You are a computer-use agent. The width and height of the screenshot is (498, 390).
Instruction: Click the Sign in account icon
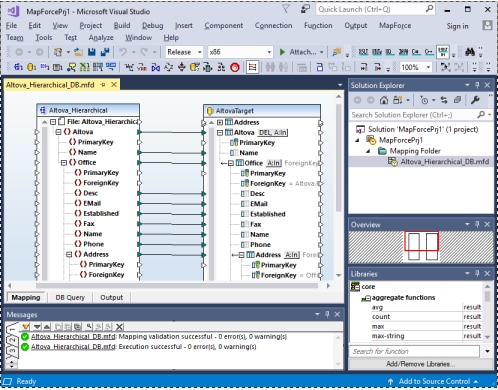coord(487,26)
